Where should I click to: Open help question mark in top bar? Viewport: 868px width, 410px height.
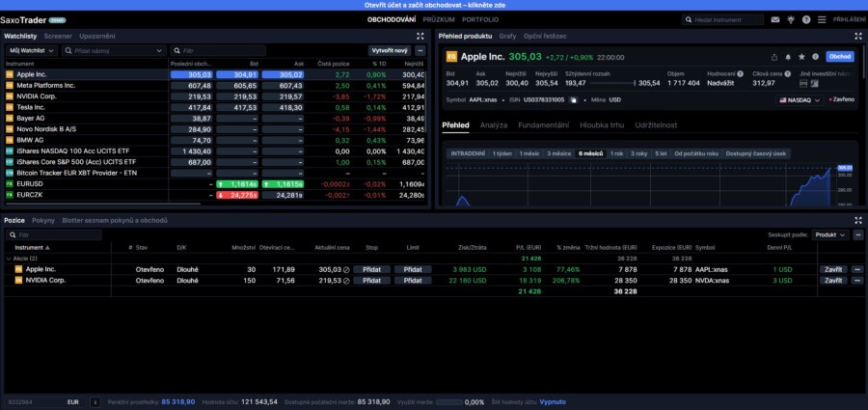(x=806, y=19)
